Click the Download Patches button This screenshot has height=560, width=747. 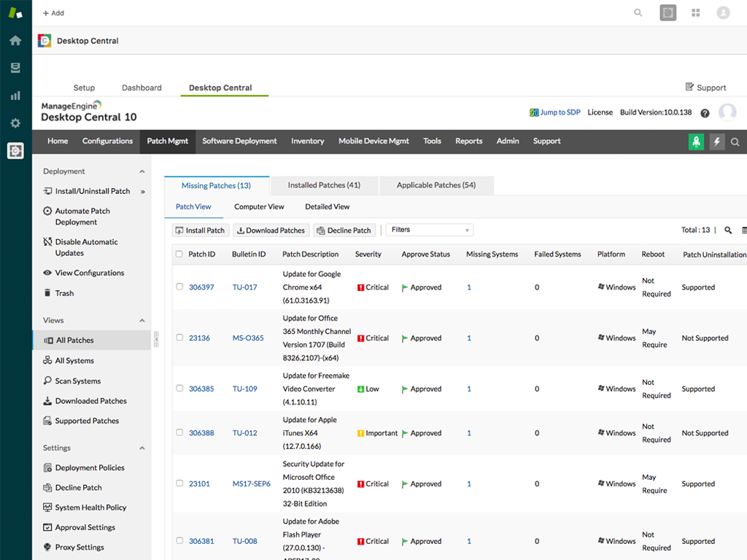[x=271, y=230]
